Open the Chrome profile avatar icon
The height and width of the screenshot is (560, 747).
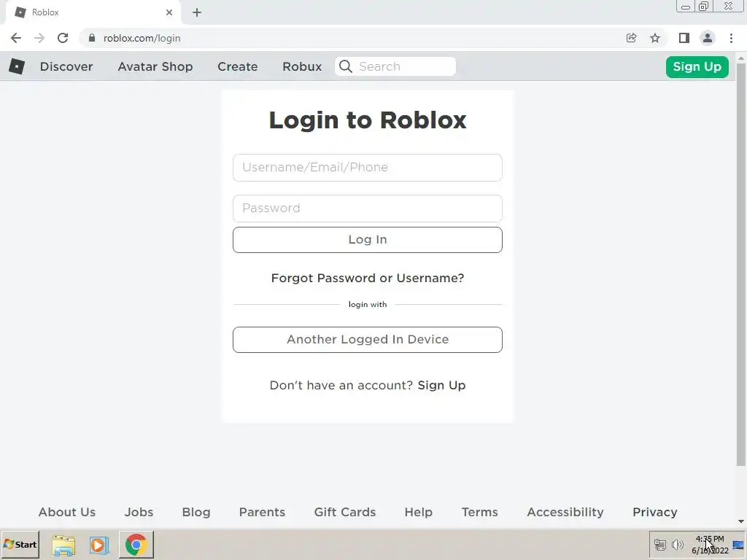(708, 38)
